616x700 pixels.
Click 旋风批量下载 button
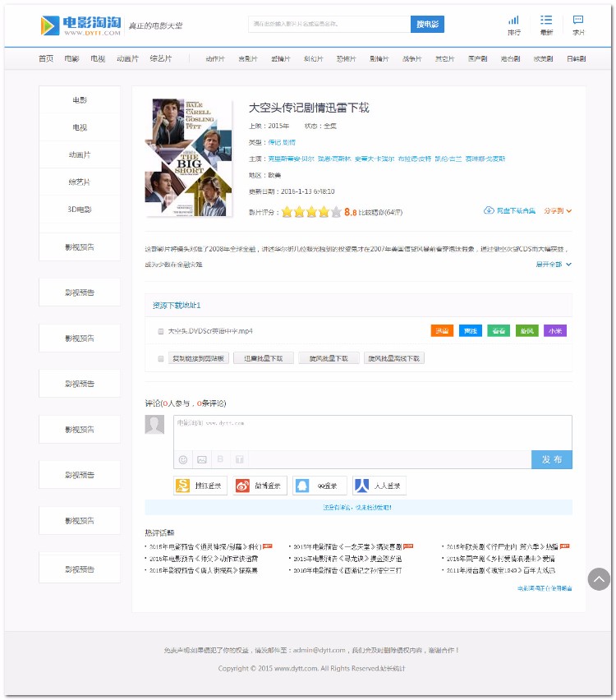[x=329, y=358]
